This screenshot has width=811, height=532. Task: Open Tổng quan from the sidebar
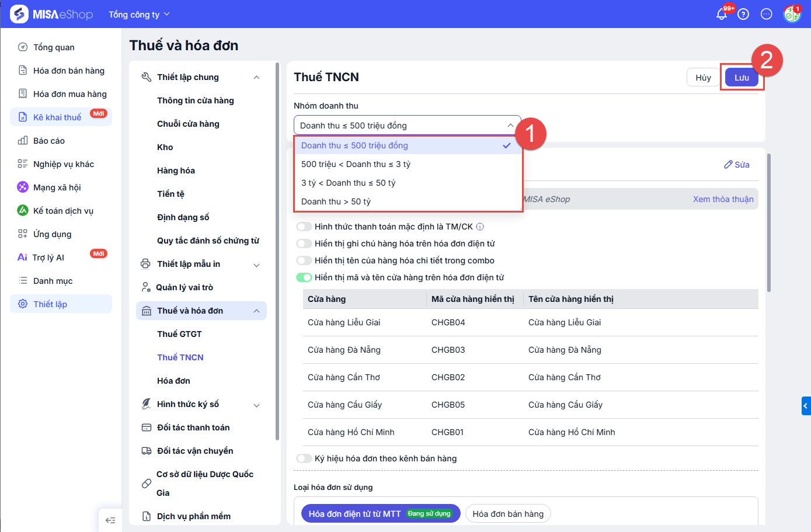[61, 47]
